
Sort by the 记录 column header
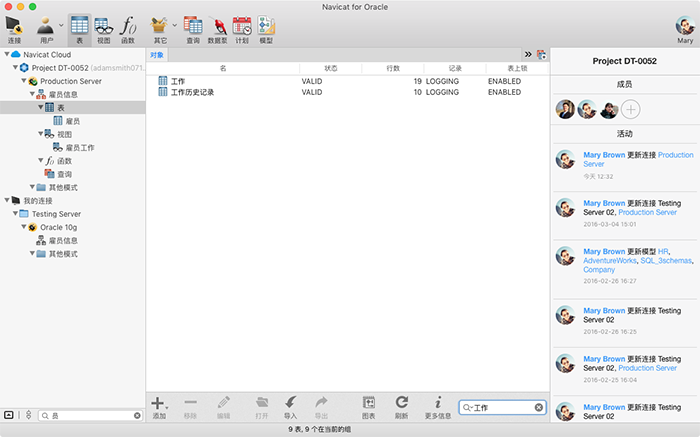click(x=455, y=68)
